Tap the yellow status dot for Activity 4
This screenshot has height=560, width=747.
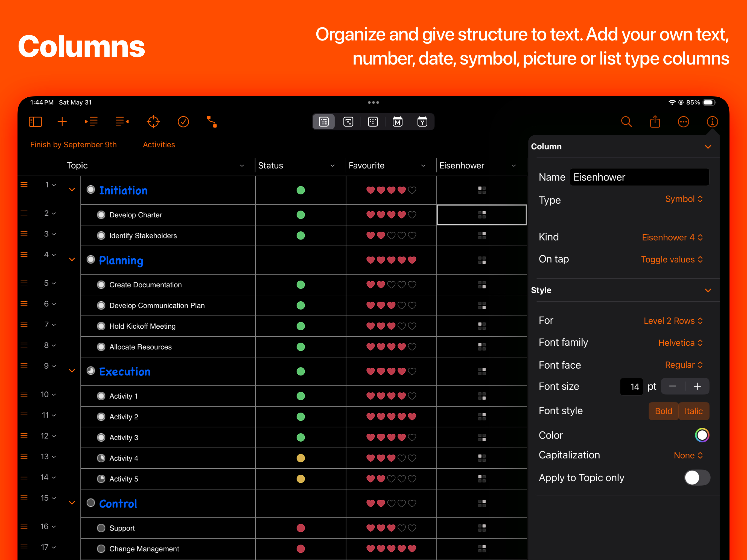[x=300, y=458]
